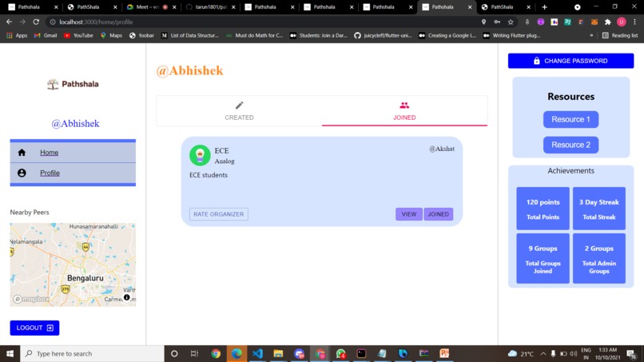This screenshot has width=644, height=362.
Task: Bookmark this page with star icon
Action: (511, 22)
